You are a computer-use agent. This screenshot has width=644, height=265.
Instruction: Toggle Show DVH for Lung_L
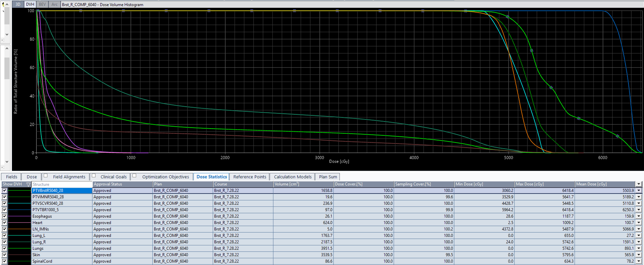tap(4, 236)
